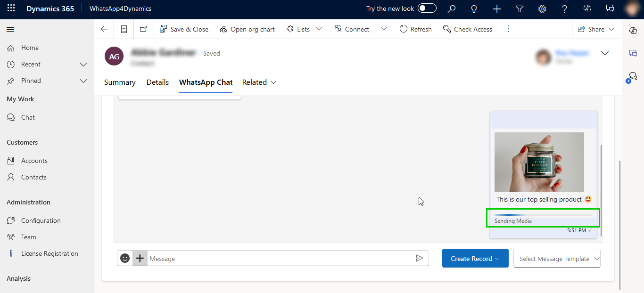This screenshot has height=293, width=644.
Task: Click the search magnifier in top bar
Action: (452, 8)
